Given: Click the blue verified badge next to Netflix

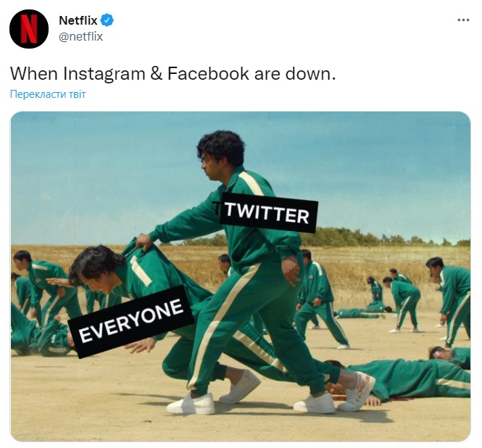Looking at the screenshot, I should [107, 20].
